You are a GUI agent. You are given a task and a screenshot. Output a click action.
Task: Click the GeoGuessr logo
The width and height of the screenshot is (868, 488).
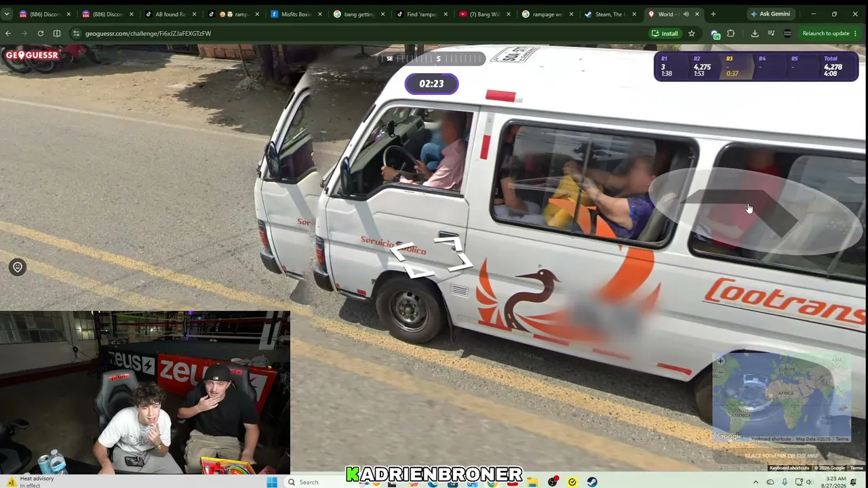pos(32,55)
